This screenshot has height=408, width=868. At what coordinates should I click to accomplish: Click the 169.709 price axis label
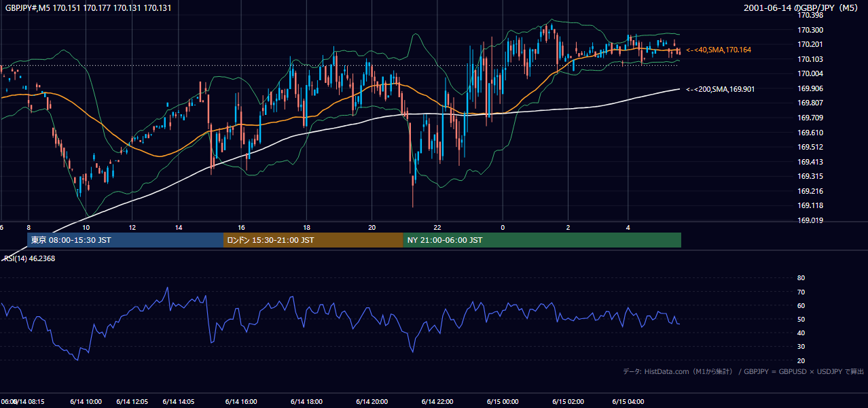(810, 118)
